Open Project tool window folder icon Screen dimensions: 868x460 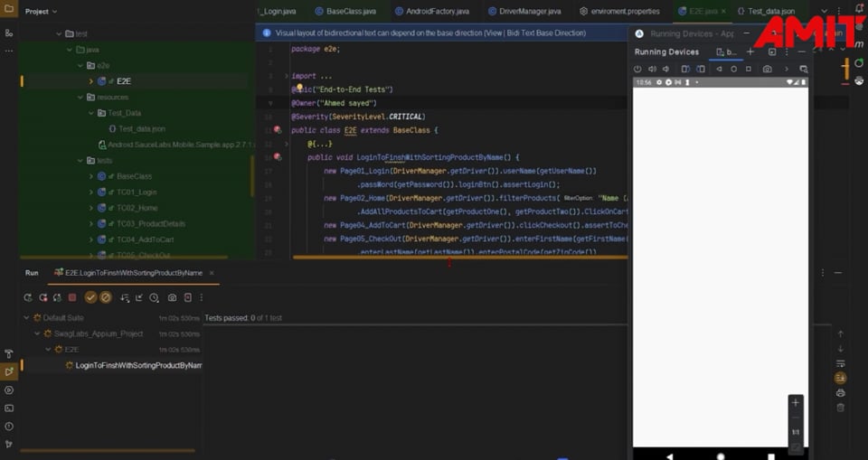click(x=9, y=9)
